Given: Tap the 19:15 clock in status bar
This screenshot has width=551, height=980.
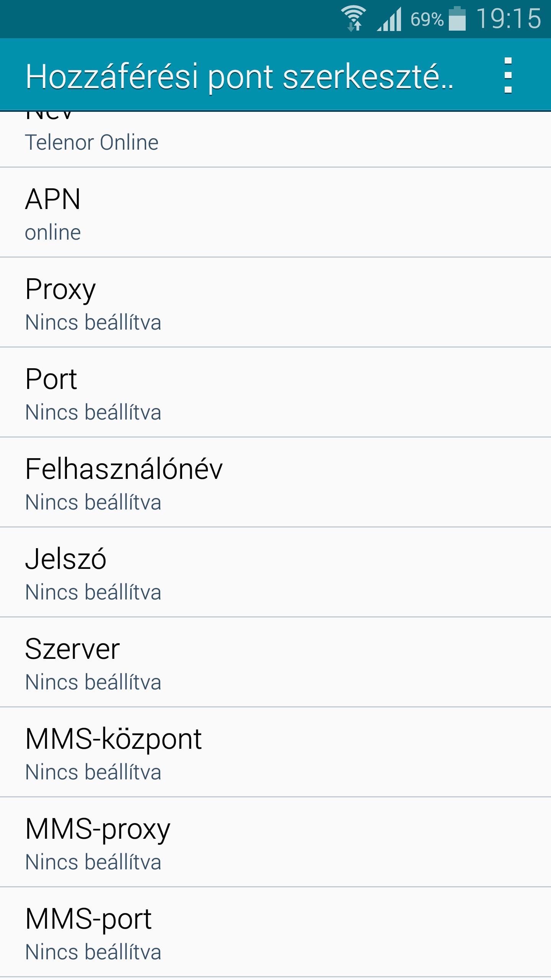Looking at the screenshot, I should 509,18.
